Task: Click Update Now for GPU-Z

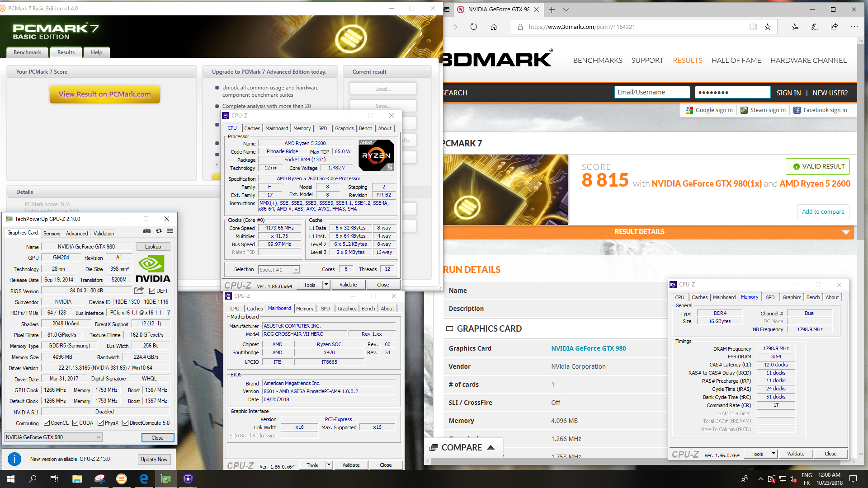Action: [154, 460]
